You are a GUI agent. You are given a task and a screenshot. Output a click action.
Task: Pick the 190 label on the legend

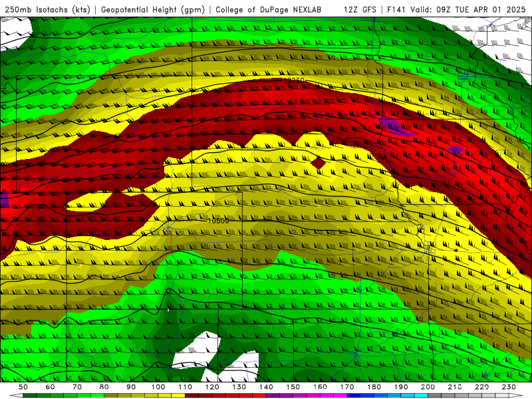401,387
